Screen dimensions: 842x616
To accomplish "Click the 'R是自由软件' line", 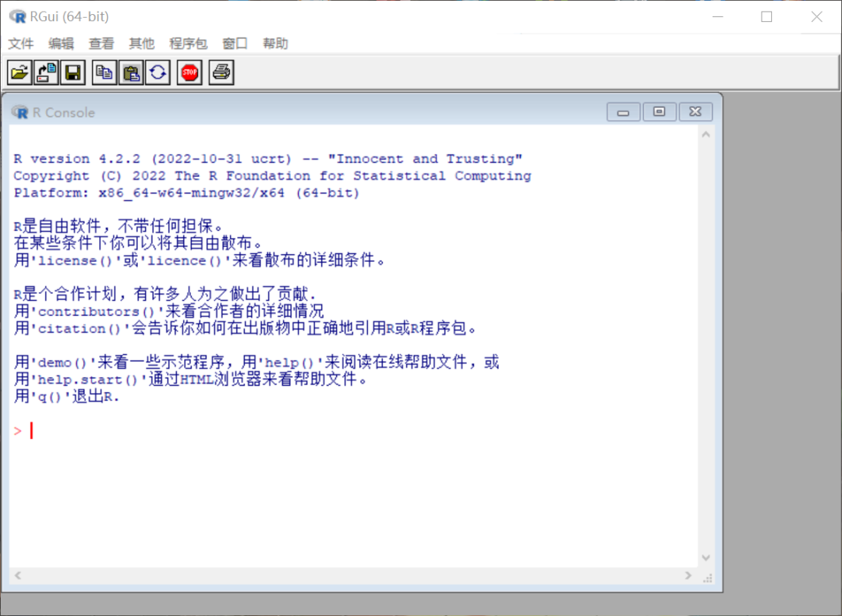I will [119, 226].
